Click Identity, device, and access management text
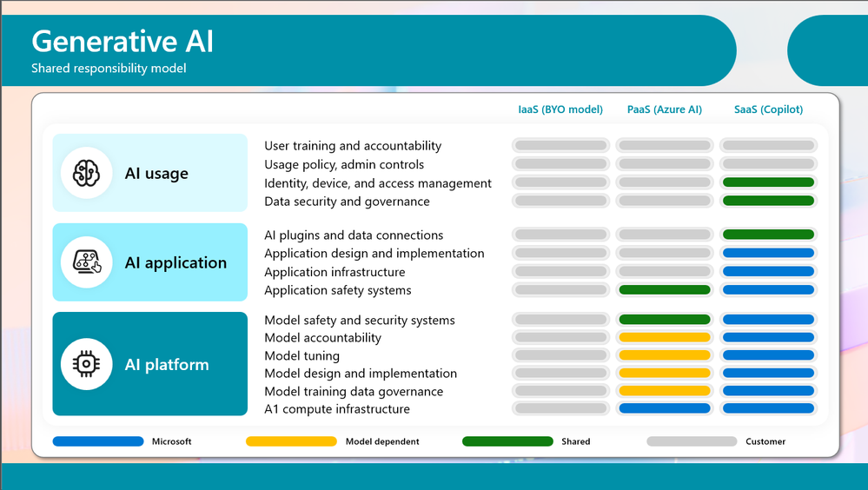 click(378, 183)
